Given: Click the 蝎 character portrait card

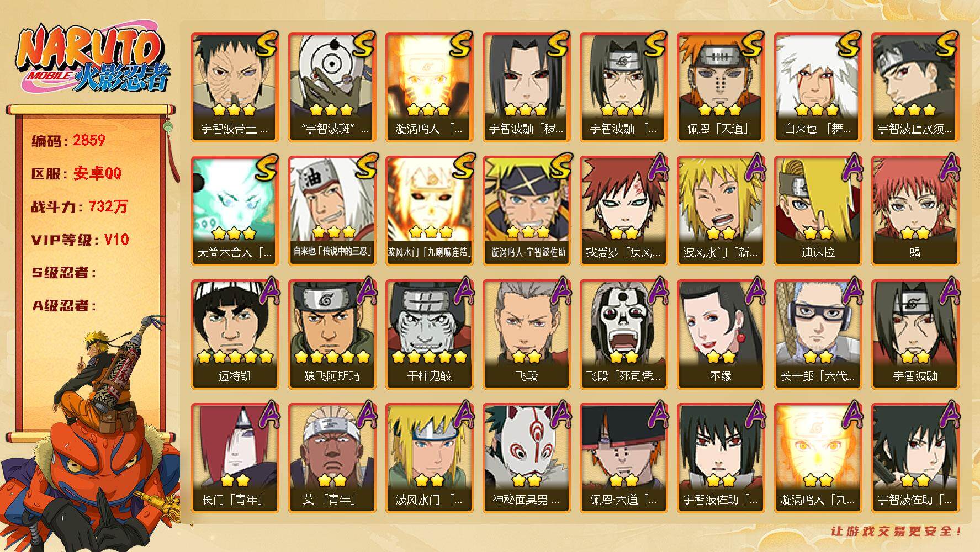Looking at the screenshot, I should [915, 210].
